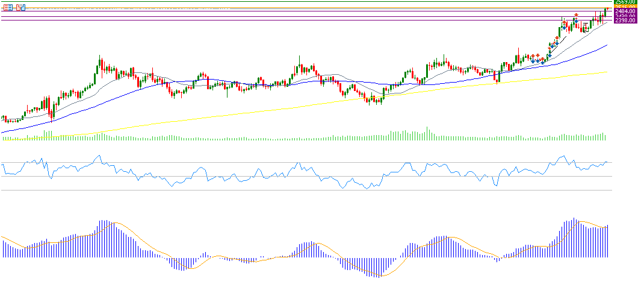This screenshot has width=644, height=293.
Task: Select the gray dash-dot horizontal price line
Action: pos(301,7)
